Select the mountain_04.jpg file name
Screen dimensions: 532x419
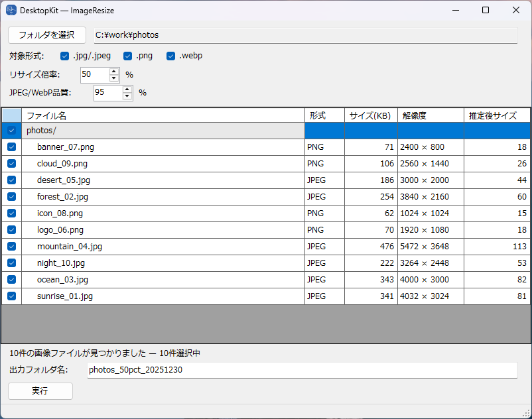[70, 247]
